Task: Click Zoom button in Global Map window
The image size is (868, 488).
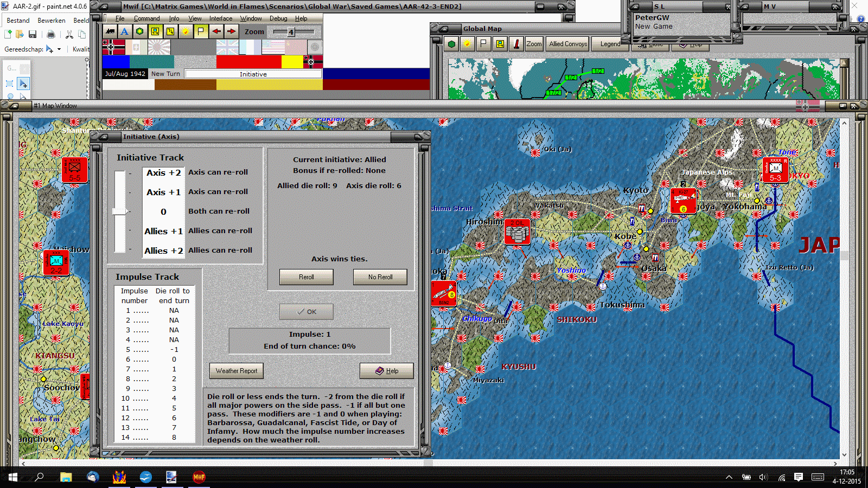Action: (534, 44)
